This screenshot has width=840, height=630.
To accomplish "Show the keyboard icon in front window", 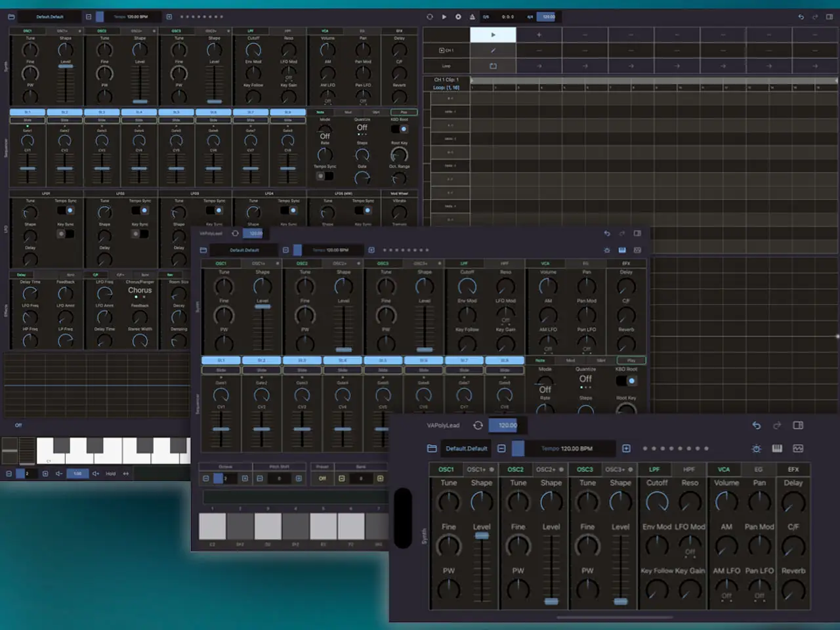I will 778,448.
